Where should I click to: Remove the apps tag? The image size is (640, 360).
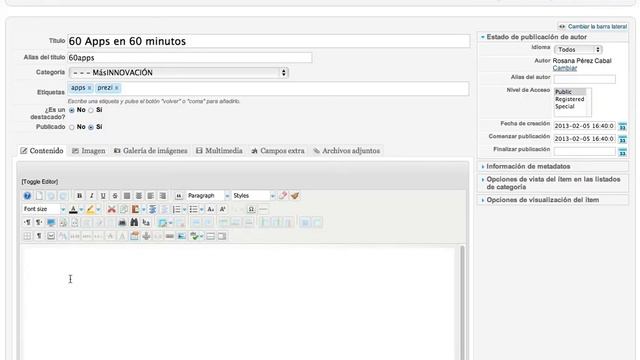89,88
